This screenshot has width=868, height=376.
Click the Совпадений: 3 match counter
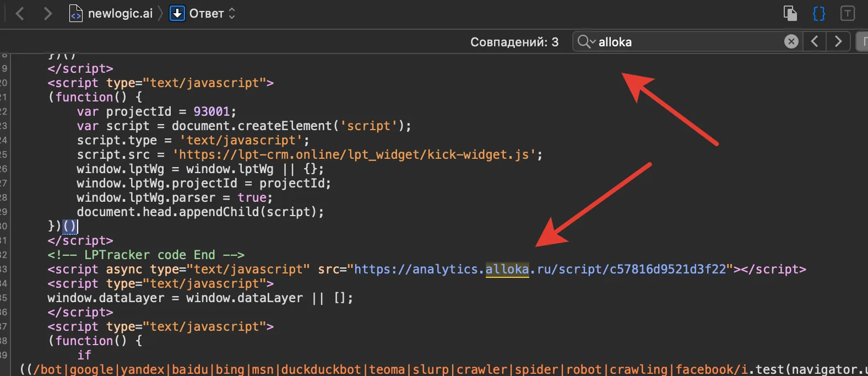(514, 42)
